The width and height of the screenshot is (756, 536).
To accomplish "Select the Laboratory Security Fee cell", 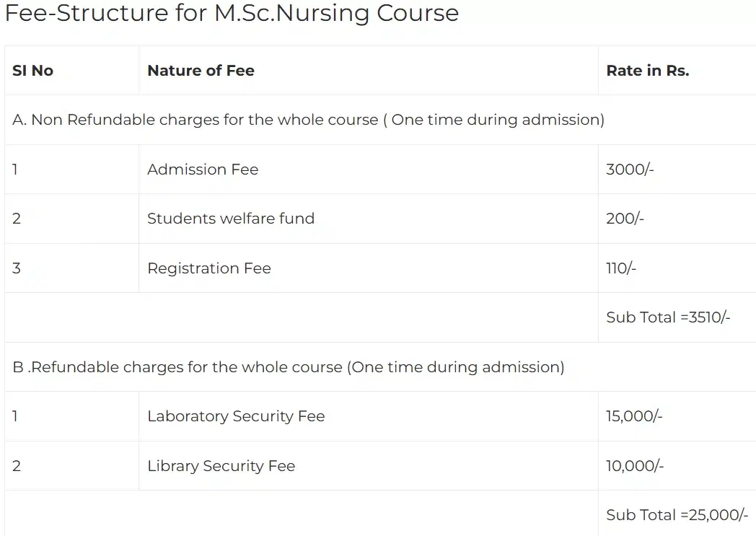I will 236,416.
